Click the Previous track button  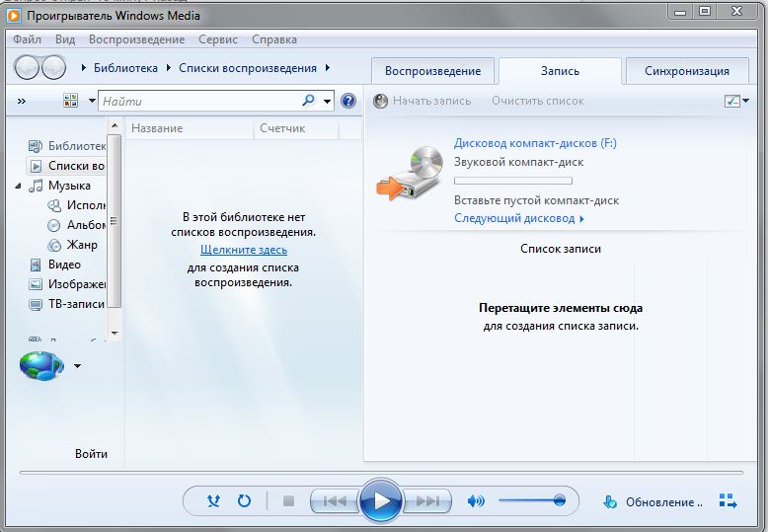tap(336, 500)
